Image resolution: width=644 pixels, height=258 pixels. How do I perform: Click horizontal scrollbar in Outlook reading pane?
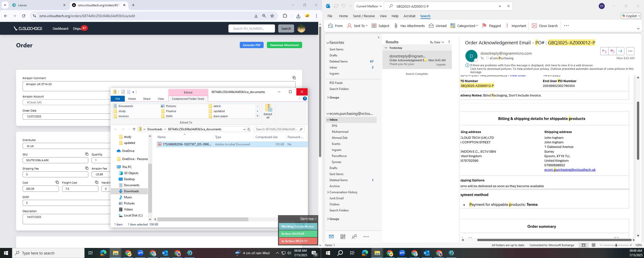[554, 240]
